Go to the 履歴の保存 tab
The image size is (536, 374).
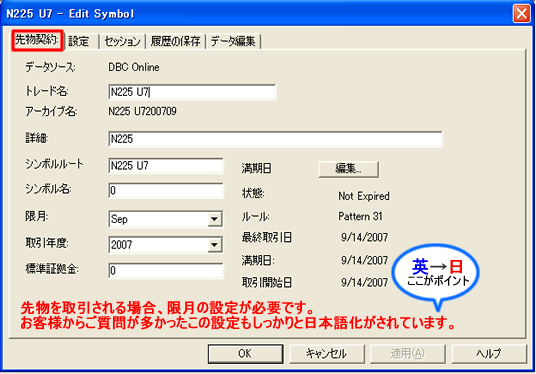176,41
